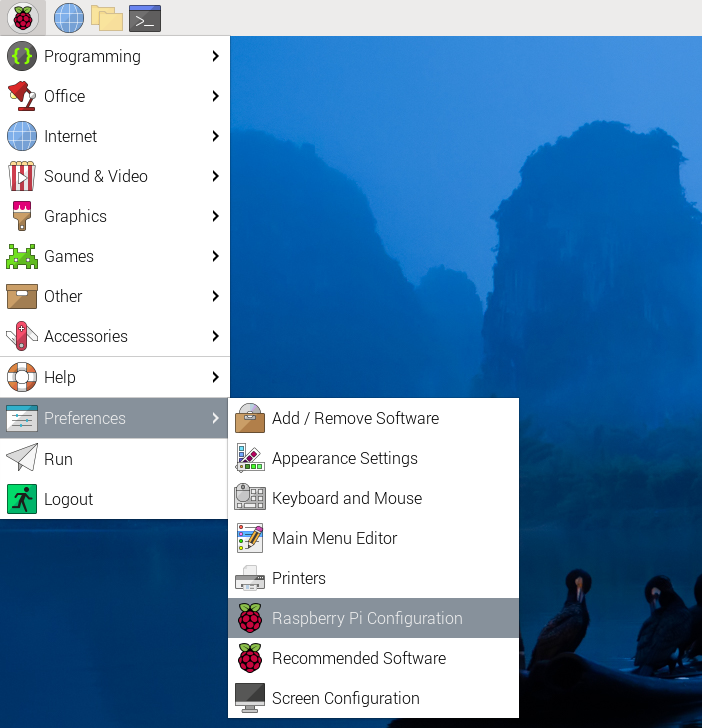The image size is (702, 728).
Task: Expand the Accessories submenu arrow
Action: click(215, 336)
